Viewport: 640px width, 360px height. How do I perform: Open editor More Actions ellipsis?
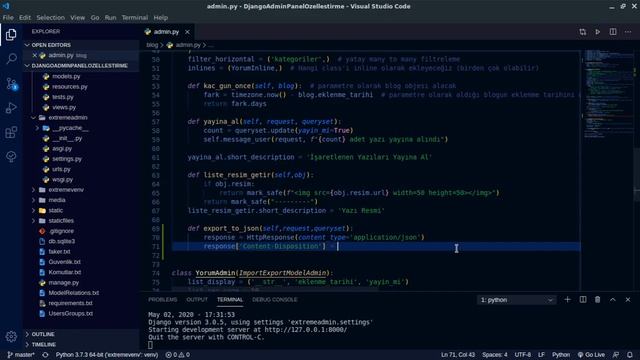pyautogui.click(x=628, y=32)
